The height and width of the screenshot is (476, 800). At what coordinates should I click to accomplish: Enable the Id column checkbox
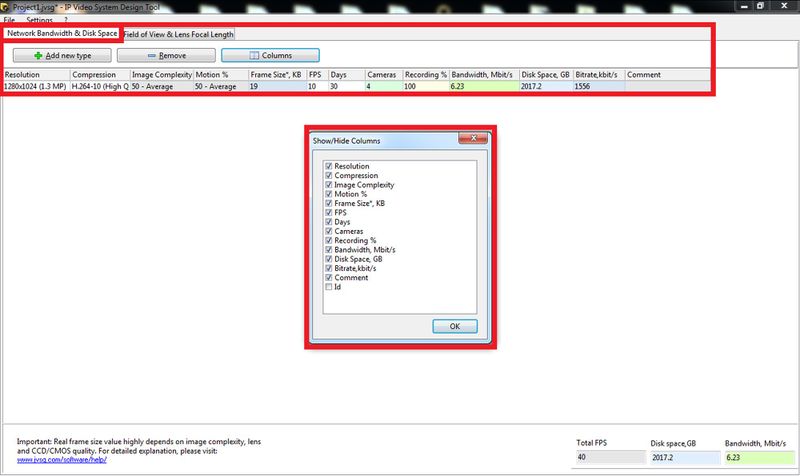click(329, 287)
